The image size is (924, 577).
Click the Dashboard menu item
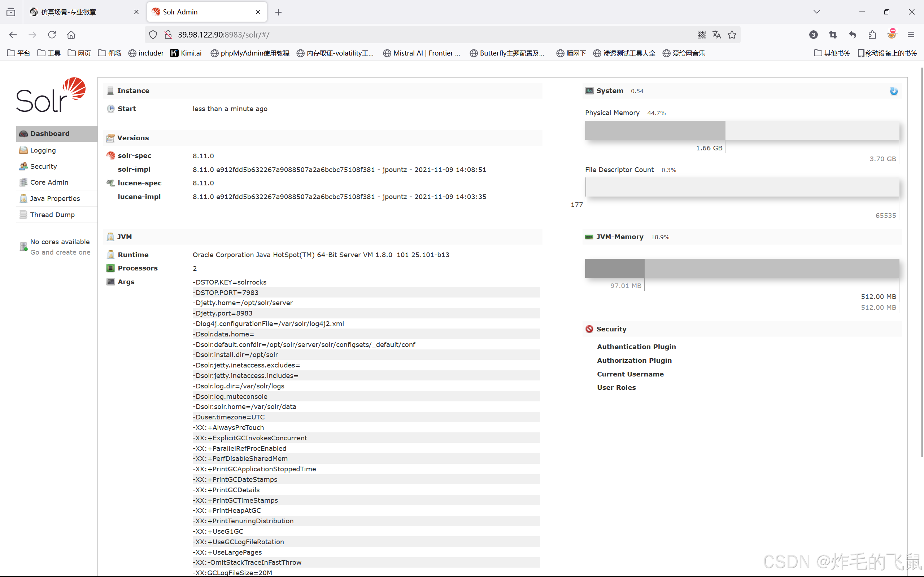coord(50,133)
